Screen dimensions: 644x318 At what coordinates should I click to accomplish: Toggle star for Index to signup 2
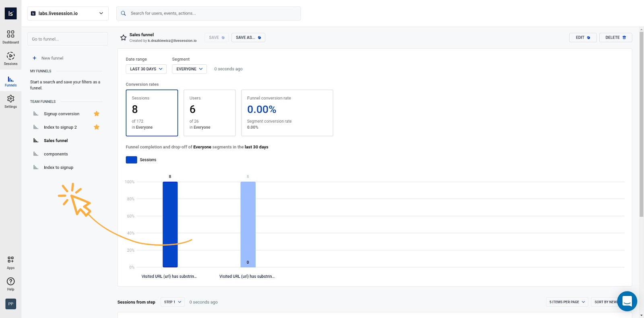click(97, 127)
